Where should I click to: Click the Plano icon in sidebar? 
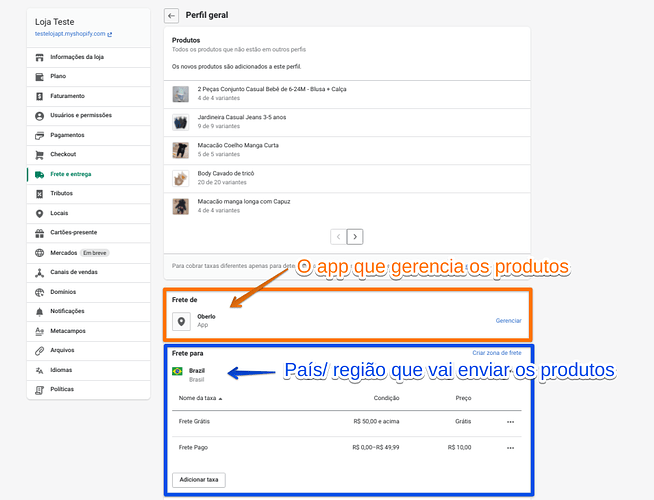click(40, 77)
